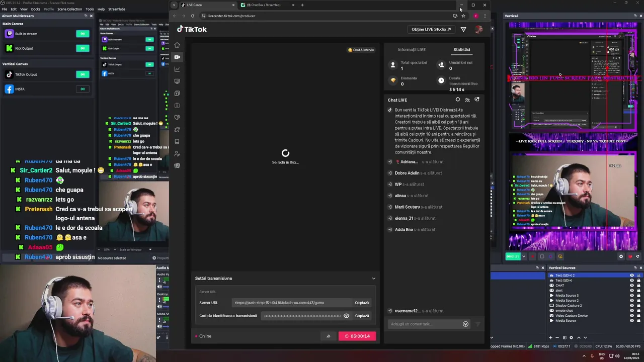
Task: Open the TikTok profile avatar
Action: coord(478,29)
